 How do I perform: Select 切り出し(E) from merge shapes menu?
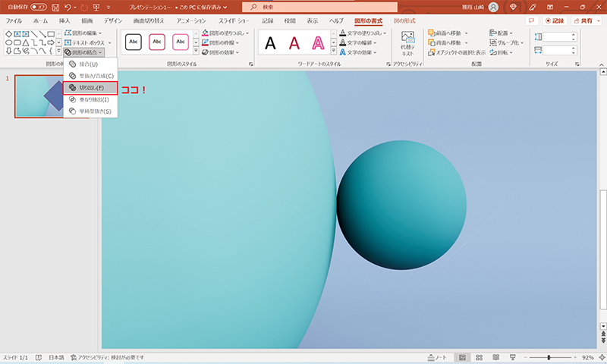point(90,88)
